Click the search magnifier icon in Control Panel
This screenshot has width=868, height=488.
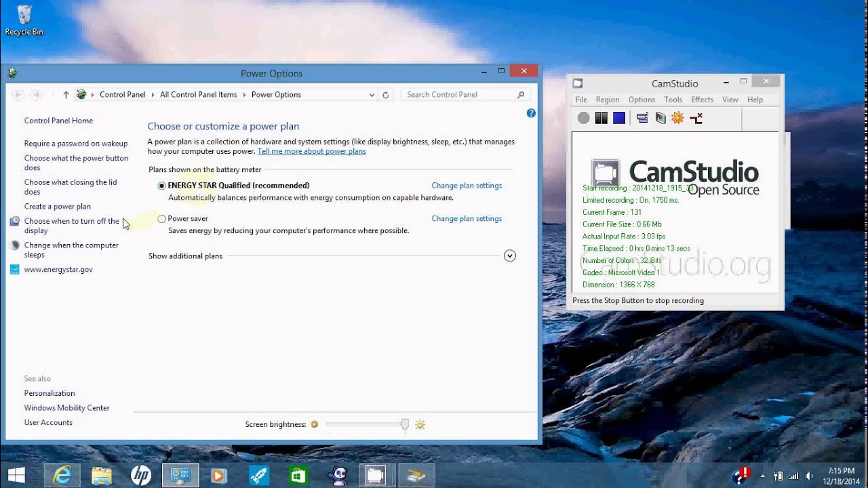521,95
